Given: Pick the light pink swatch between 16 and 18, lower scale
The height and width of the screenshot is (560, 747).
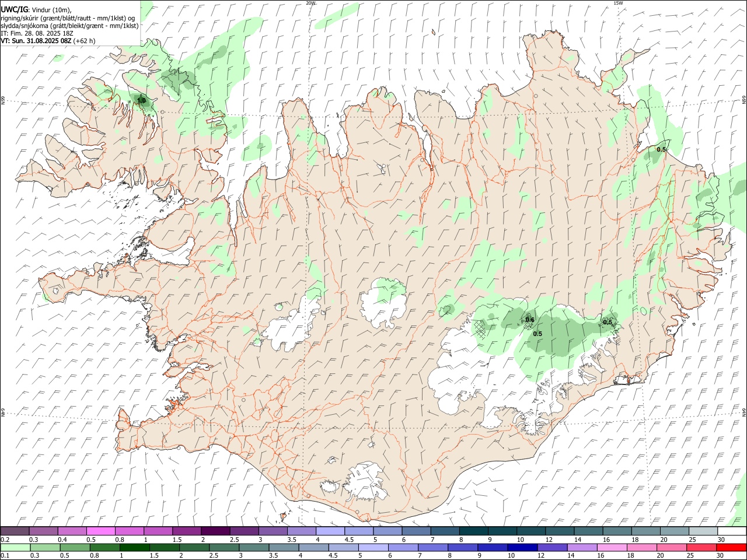Looking at the screenshot, I should pos(612,547).
